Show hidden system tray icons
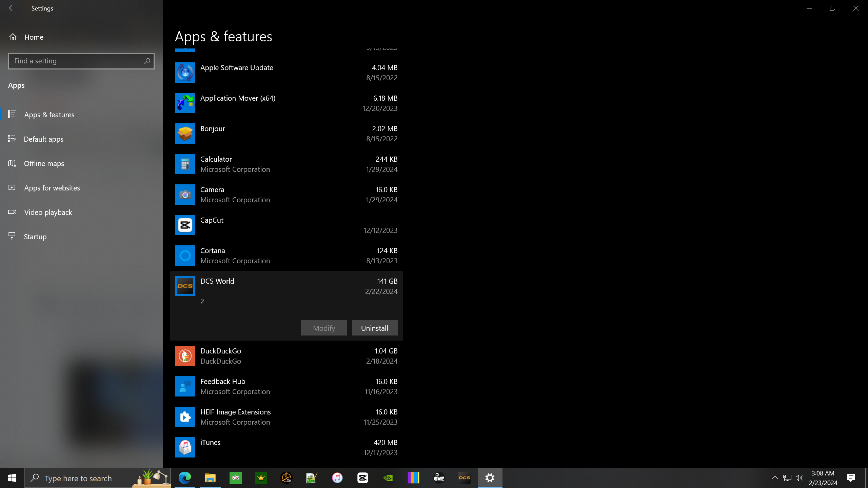 click(x=775, y=478)
